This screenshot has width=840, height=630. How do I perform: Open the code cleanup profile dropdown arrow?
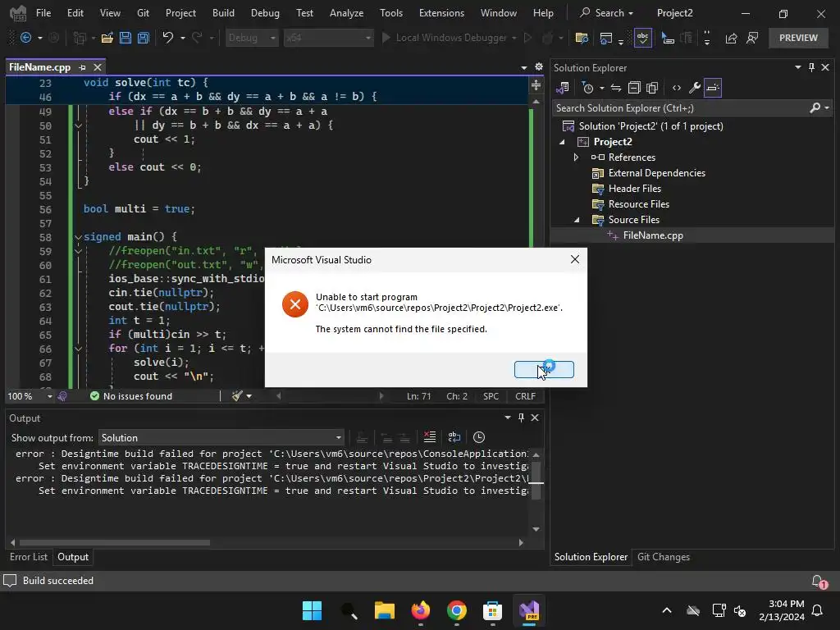tap(249, 396)
